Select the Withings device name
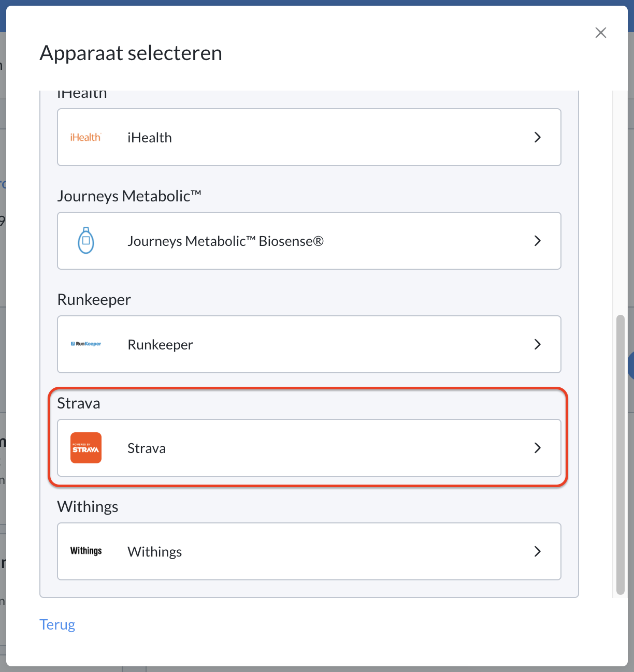 tap(155, 552)
